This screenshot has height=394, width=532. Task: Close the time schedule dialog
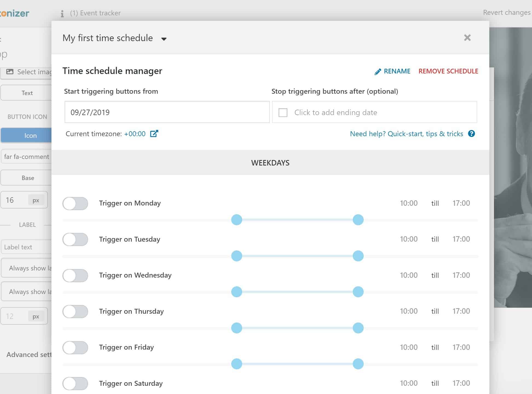(x=467, y=38)
